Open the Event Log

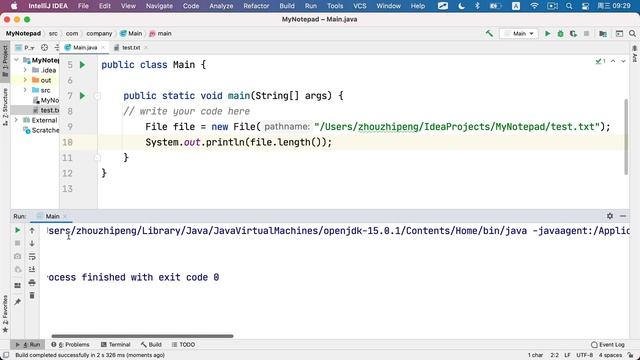[608, 344]
